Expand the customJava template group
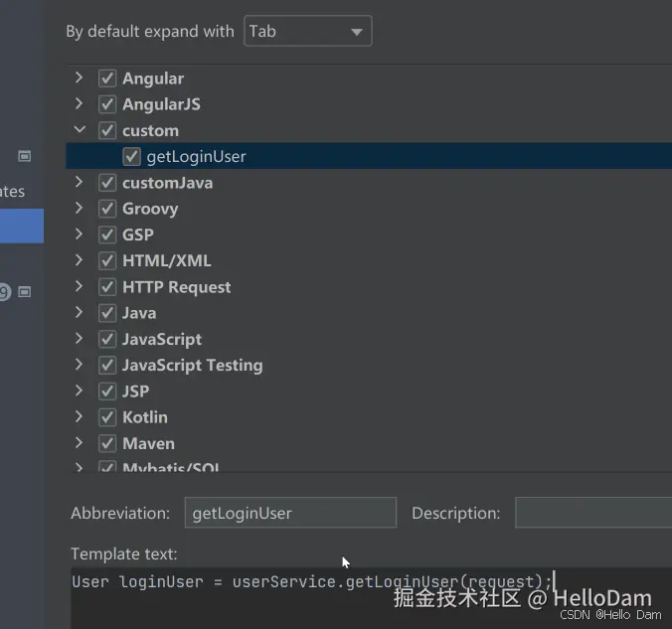 tap(79, 182)
